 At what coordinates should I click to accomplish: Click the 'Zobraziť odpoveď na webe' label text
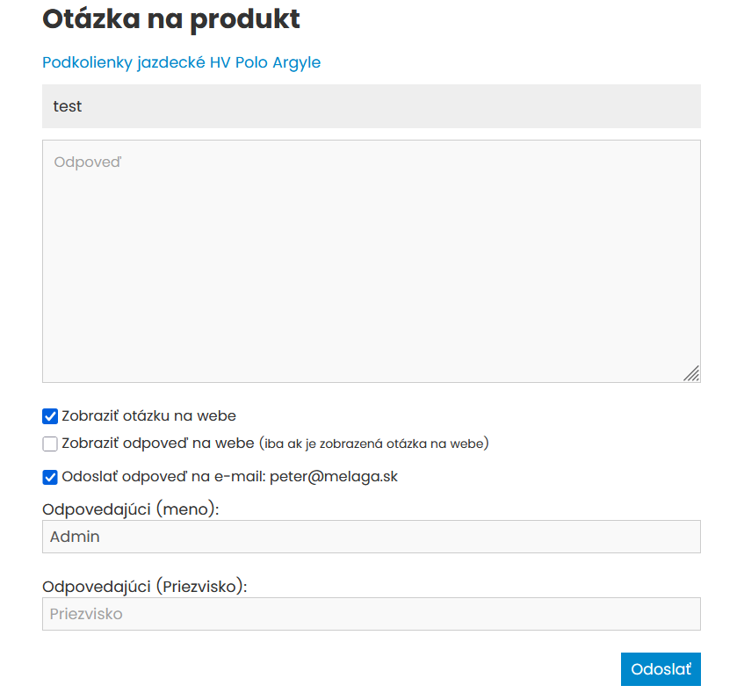pos(158,444)
